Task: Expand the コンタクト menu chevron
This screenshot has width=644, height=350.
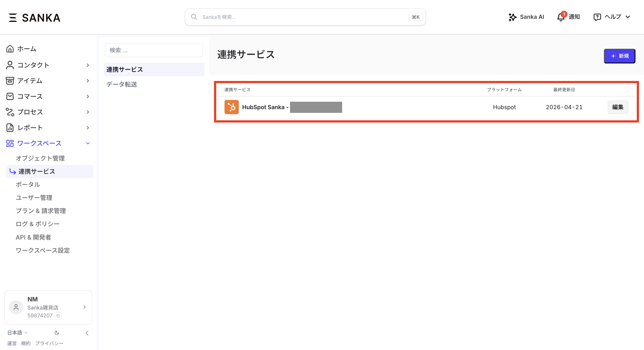Action: [88, 65]
